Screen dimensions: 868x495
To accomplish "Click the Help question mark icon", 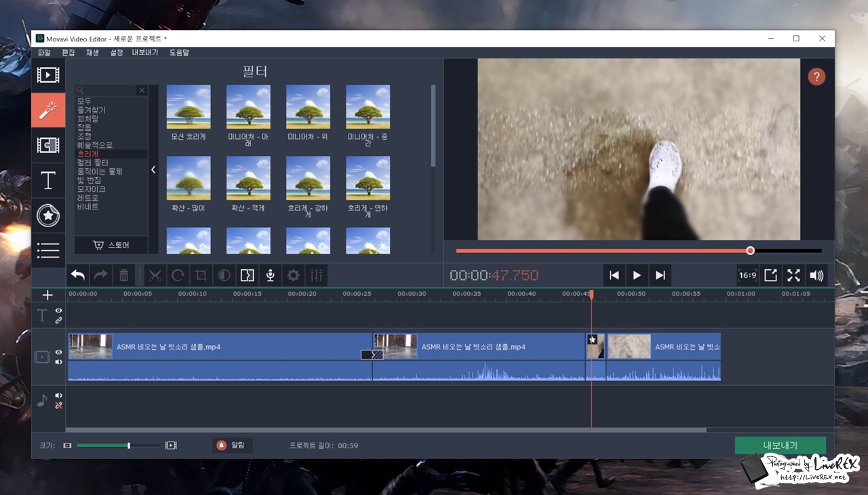I will pos(816,77).
